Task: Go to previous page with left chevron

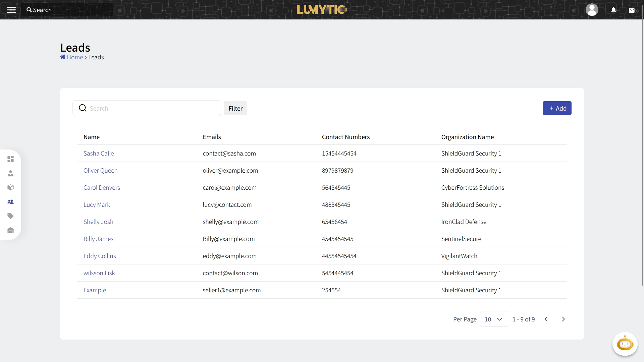Action: pyautogui.click(x=546, y=319)
